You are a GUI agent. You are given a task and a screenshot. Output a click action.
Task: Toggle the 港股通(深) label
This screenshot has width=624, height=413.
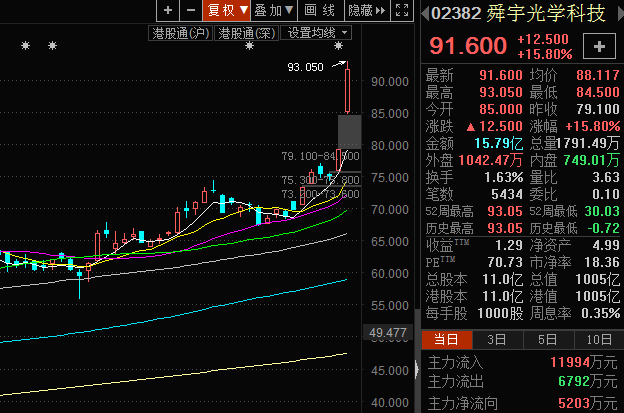(x=246, y=32)
